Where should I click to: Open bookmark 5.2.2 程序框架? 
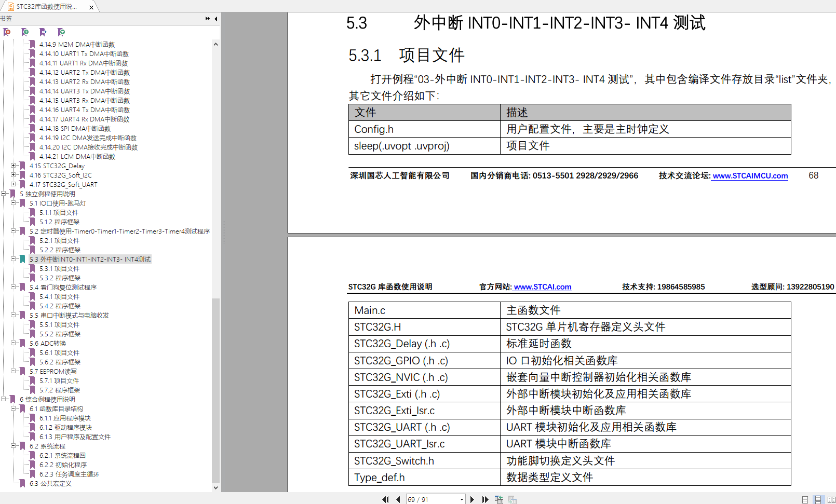point(60,250)
